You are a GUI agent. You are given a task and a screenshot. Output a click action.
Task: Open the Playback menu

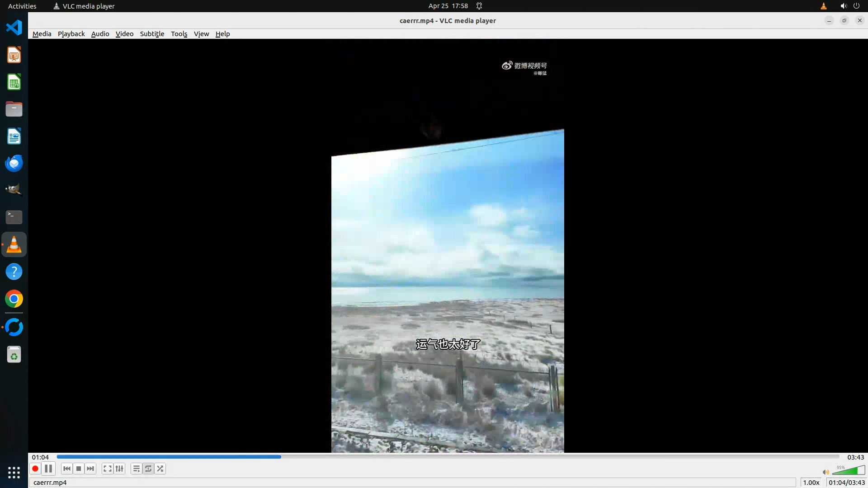click(x=71, y=34)
